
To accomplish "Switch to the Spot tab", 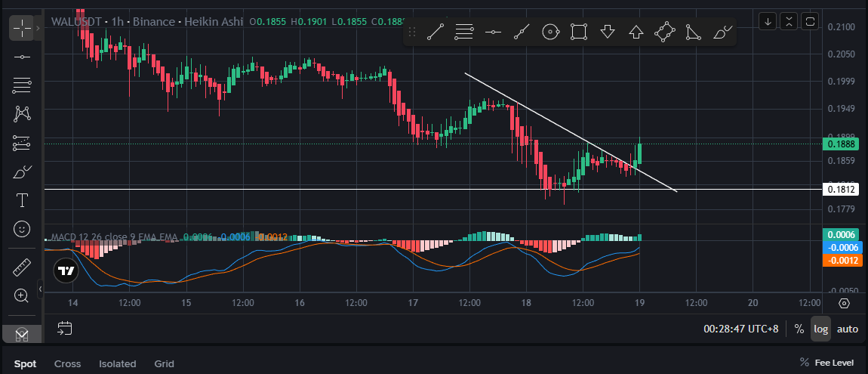I will [25, 363].
